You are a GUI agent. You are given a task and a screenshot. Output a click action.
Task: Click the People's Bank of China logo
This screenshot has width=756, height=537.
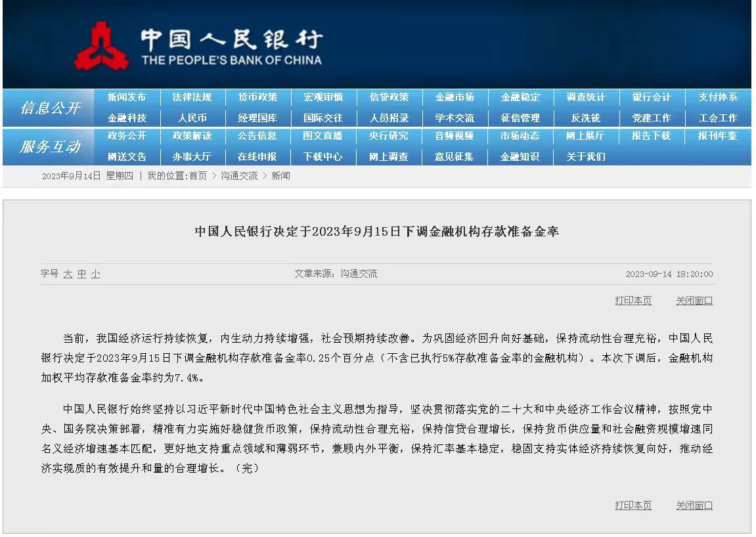(x=197, y=46)
